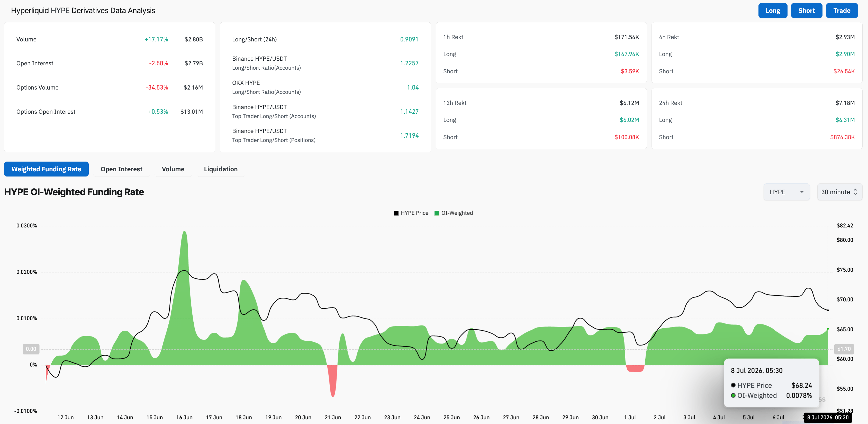Click the HYPE dropdown caret arrow
868x424 pixels.
tap(802, 192)
